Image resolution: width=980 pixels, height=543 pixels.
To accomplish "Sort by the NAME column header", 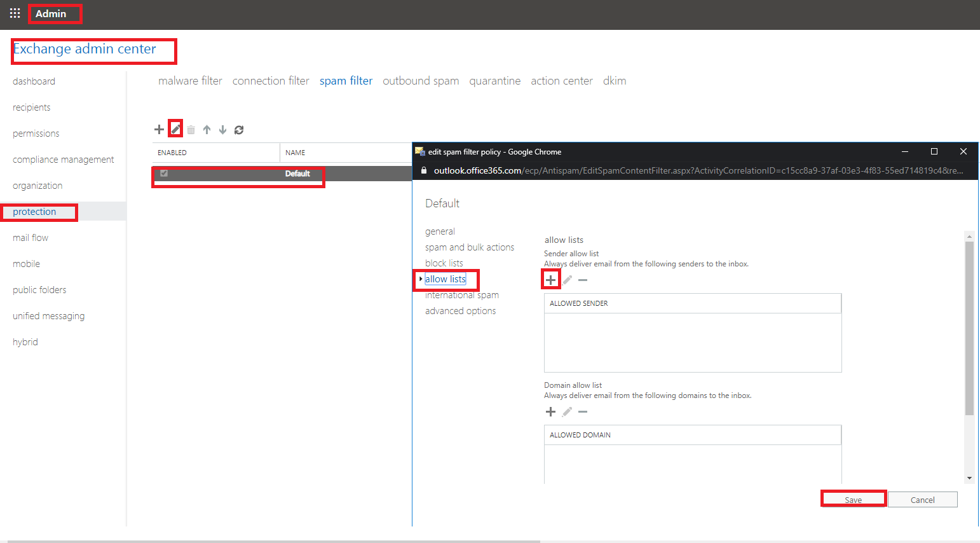I will click(x=346, y=153).
